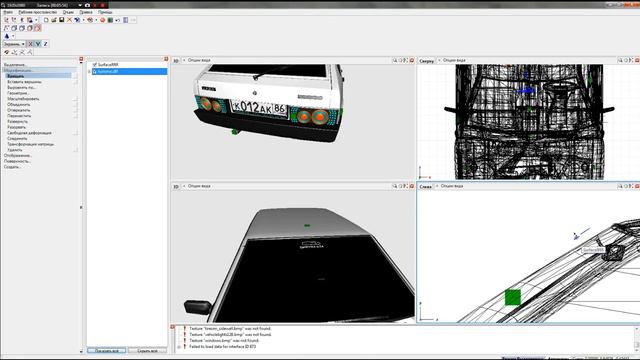Click the Save floppy disk icon
Screen dimensions: 640x360
tap(62, 20)
